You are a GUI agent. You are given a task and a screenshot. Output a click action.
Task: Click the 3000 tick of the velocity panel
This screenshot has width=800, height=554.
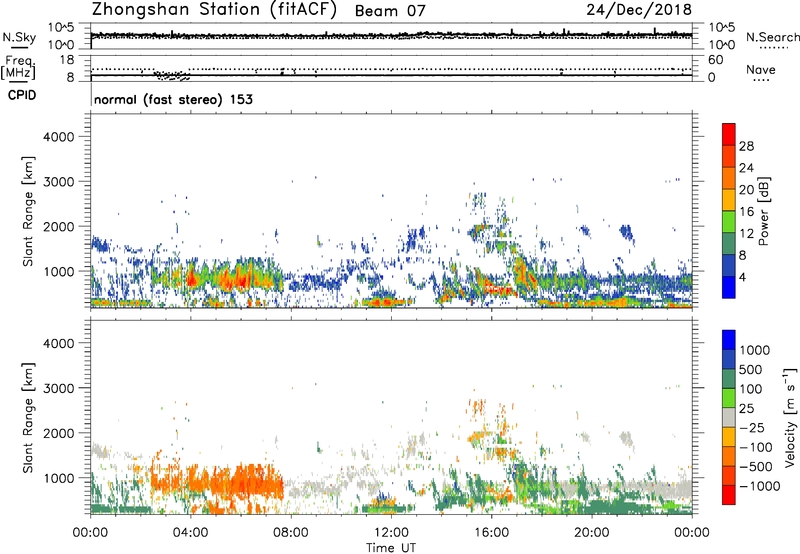tap(59, 388)
